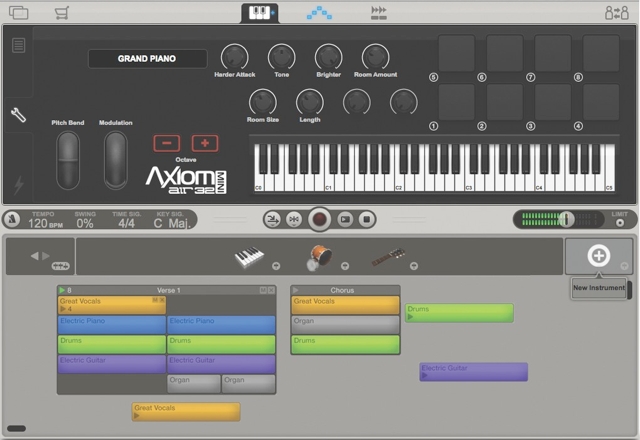The height and width of the screenshot is (440, 640).
Task: Open the store cart icon
Action: (63, 13)
